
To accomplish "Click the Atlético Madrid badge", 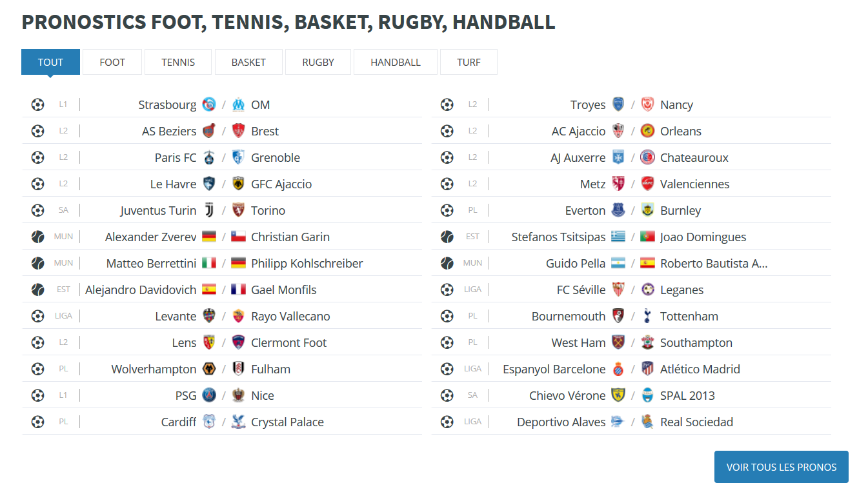I will pos(648,369).
